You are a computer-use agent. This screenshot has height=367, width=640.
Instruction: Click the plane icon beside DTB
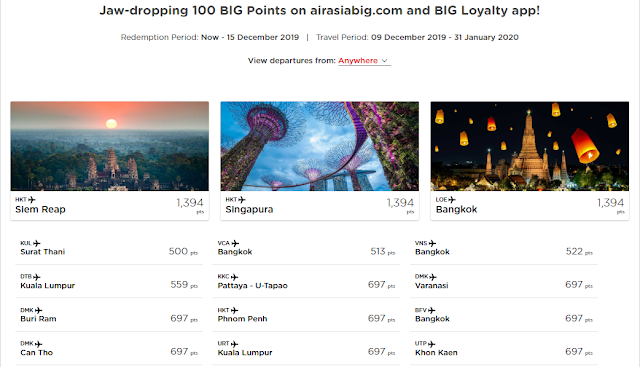click(37, 277)
